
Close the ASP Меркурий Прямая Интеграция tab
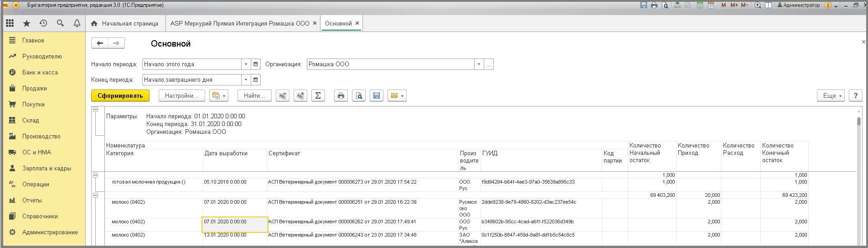[x=315, y=23]
